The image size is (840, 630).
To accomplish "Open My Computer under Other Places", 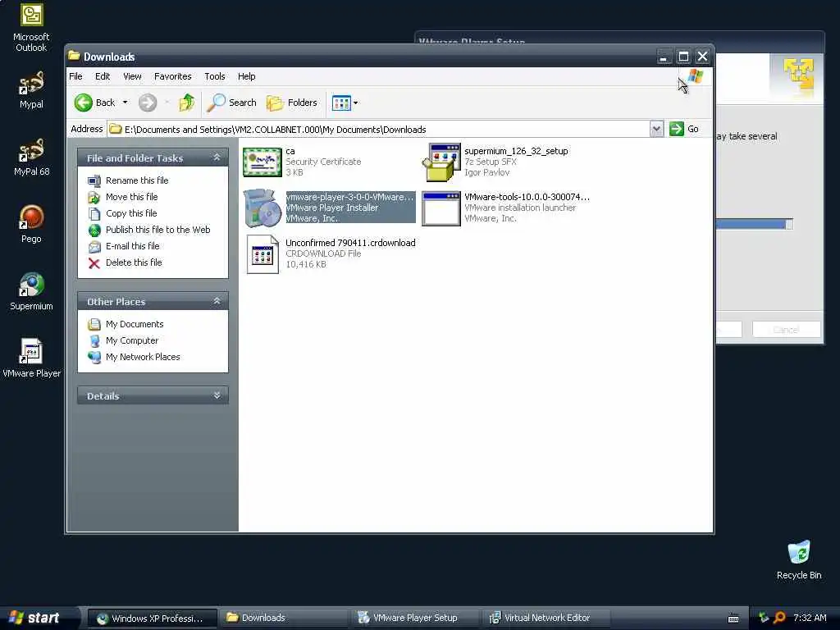I will tap(132, 340).
